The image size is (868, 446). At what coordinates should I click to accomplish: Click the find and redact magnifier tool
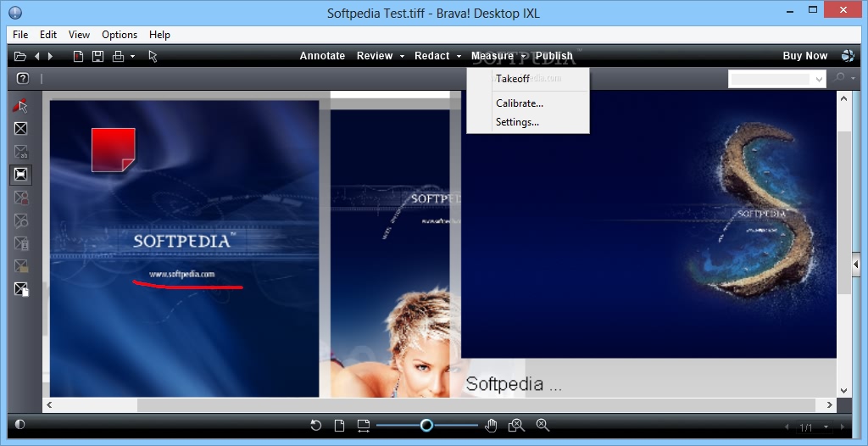(x=20, y=220)
